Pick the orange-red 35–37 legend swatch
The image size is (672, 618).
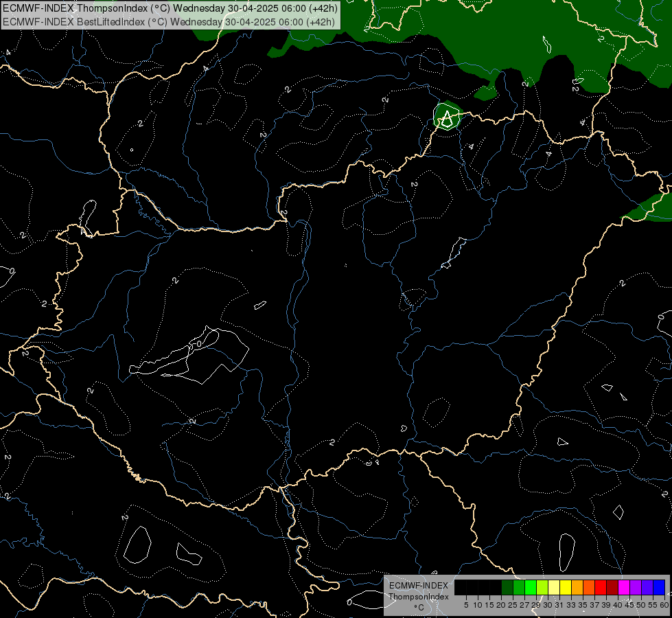point(589,588)
